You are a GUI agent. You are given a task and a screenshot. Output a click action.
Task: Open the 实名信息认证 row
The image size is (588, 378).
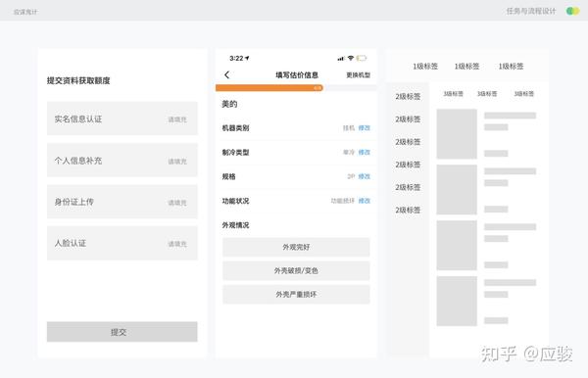click(x=122, y=118)
